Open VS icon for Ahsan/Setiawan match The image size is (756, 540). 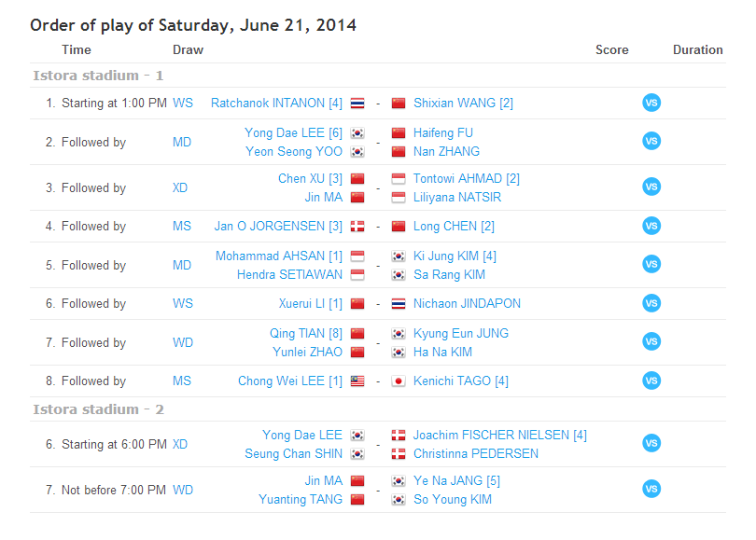click(651, 264)
